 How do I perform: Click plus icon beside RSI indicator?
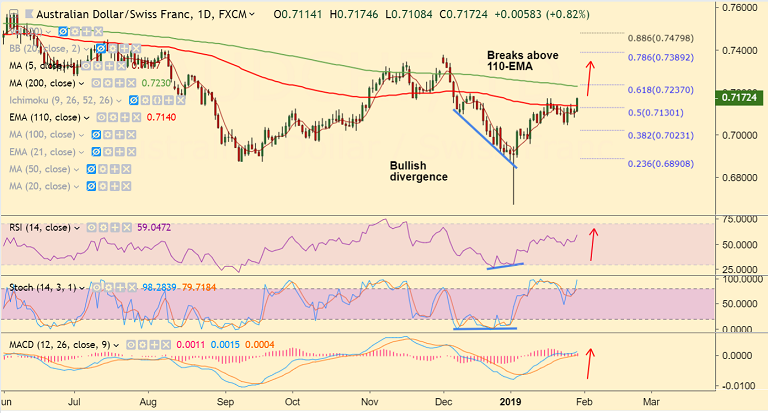point(115,228)
